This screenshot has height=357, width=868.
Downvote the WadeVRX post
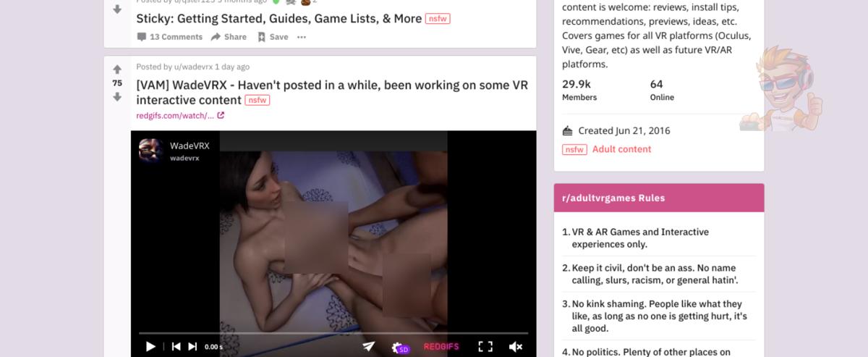coord(117,96)
